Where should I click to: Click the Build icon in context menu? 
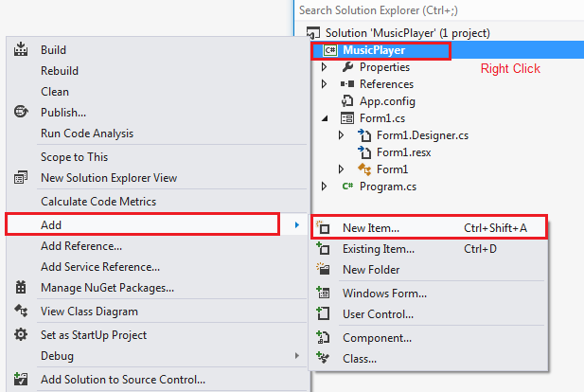pos(21,49)
